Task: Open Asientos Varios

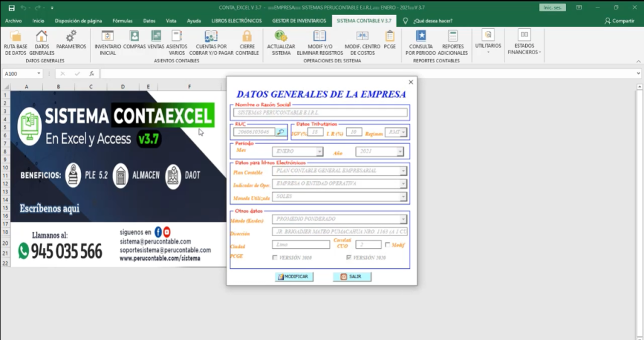Action: [x=177, y=43]
